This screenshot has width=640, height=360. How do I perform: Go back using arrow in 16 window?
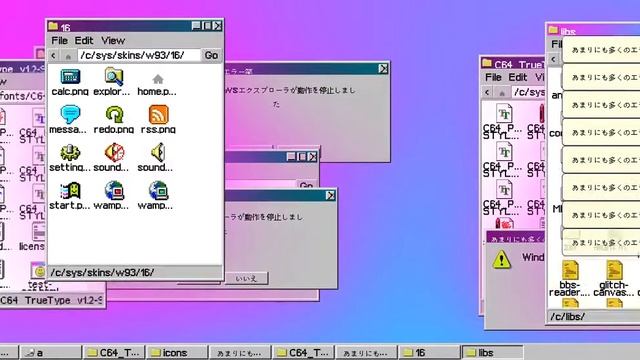click(x=53, y=56)
